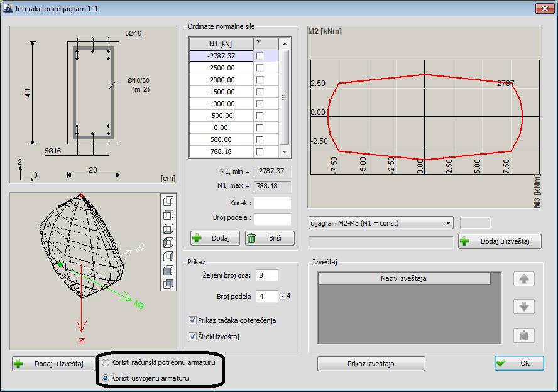Select the -2500.00 cell in the N1 table
This screenshot has width=558, height=392.
tap(221, 68)
